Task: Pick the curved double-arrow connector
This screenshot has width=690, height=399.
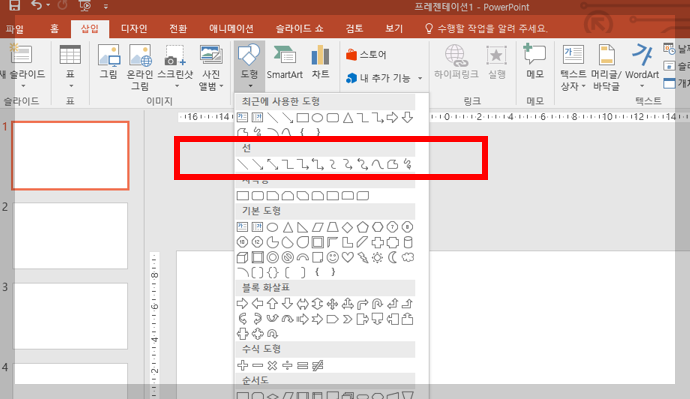Action: (363, 165)
